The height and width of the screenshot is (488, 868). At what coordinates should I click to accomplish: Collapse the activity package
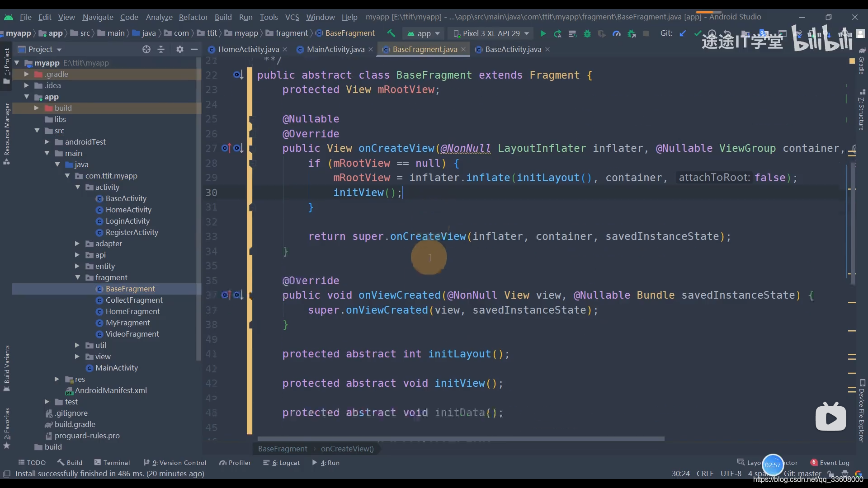[77, 187]
